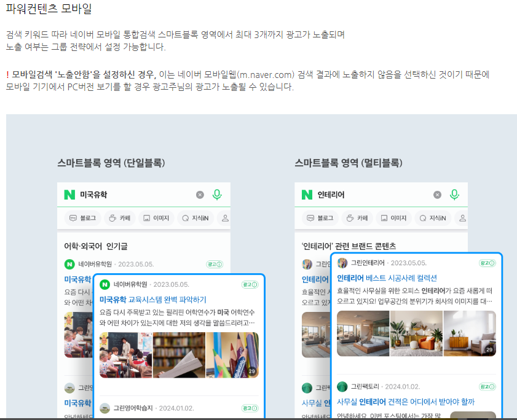Image resolution: width=517 pixels, height=420 pixels.
Task: Open the 인테리어 베스트 시공사례 컬렉션 link
Action: tap(387, 278)
